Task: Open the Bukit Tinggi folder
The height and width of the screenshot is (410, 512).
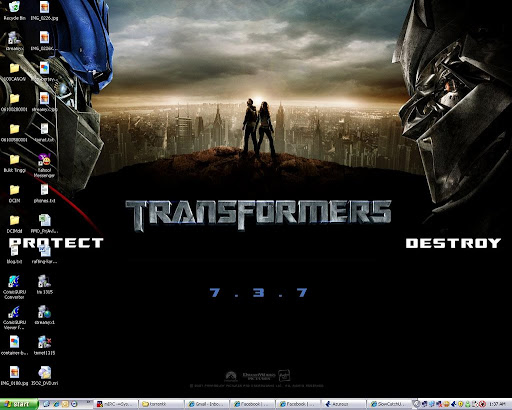Action: (14, 163)
